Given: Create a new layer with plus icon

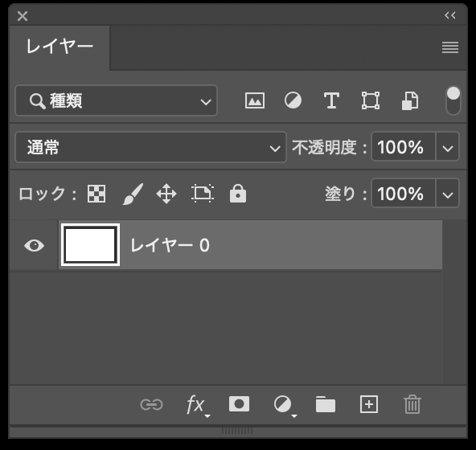Looking at the screenshot, I should 369,404.
